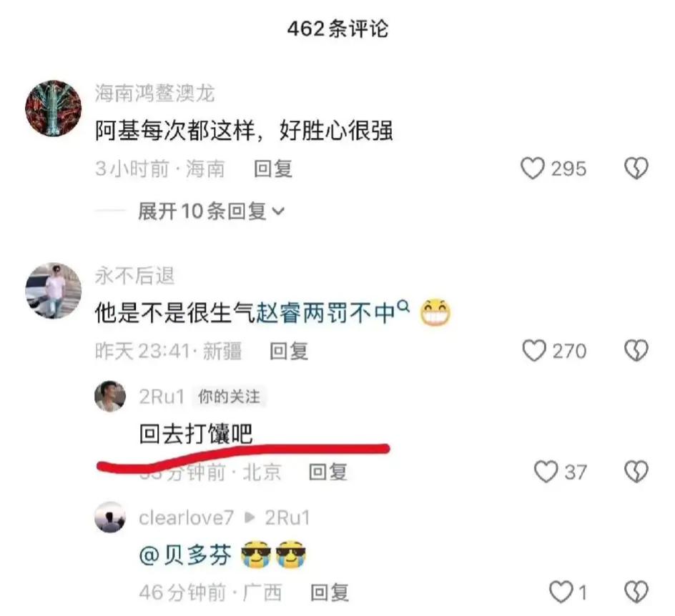Viewport: 675px width, 616px height.
Task: Tap broken heart on clearlove7's reply
Action: coord(636,592)
